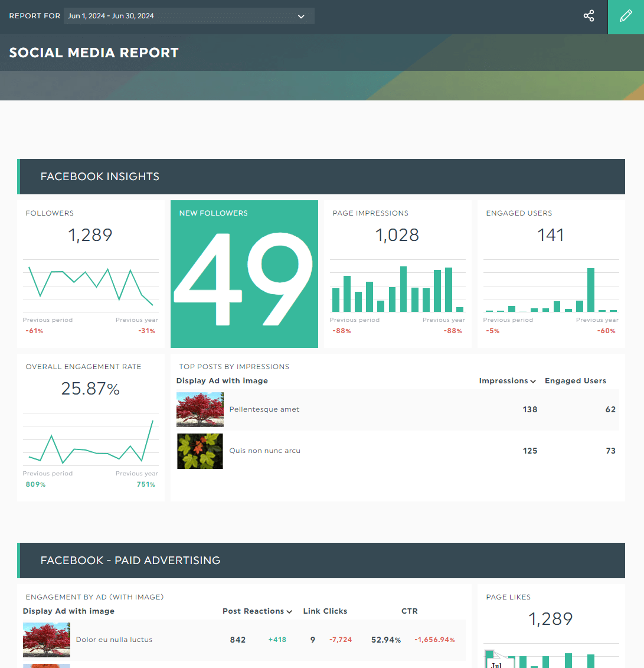
Task: Click engaged users value 73
Action: pos(610,451)
